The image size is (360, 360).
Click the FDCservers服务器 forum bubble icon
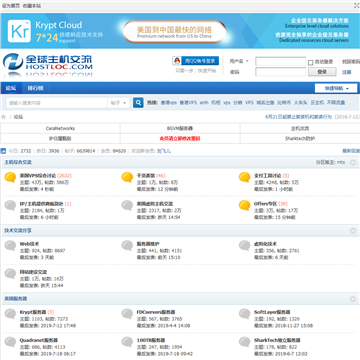[x=127, y=314]
